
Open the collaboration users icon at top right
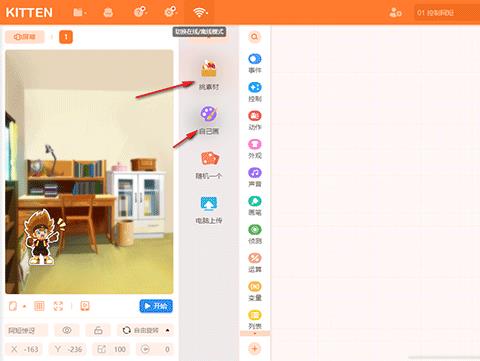point(395,13)
